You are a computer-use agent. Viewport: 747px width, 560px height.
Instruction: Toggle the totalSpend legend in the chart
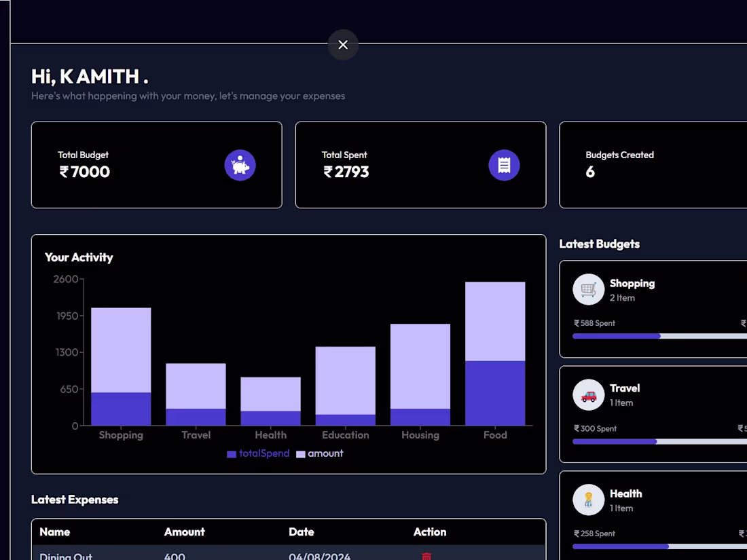(258, 453)
